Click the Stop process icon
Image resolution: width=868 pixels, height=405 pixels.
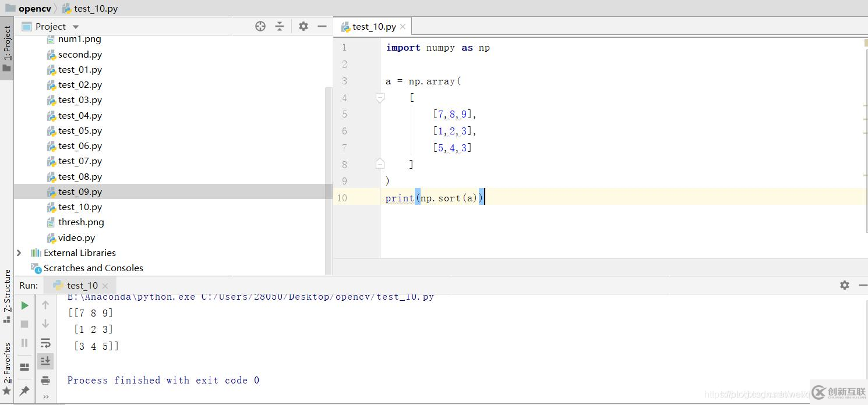pos(24,324)
